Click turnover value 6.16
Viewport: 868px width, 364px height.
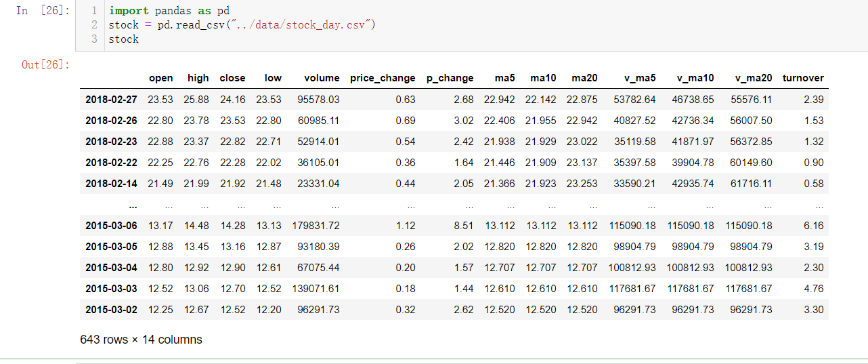tap(815, 226)
